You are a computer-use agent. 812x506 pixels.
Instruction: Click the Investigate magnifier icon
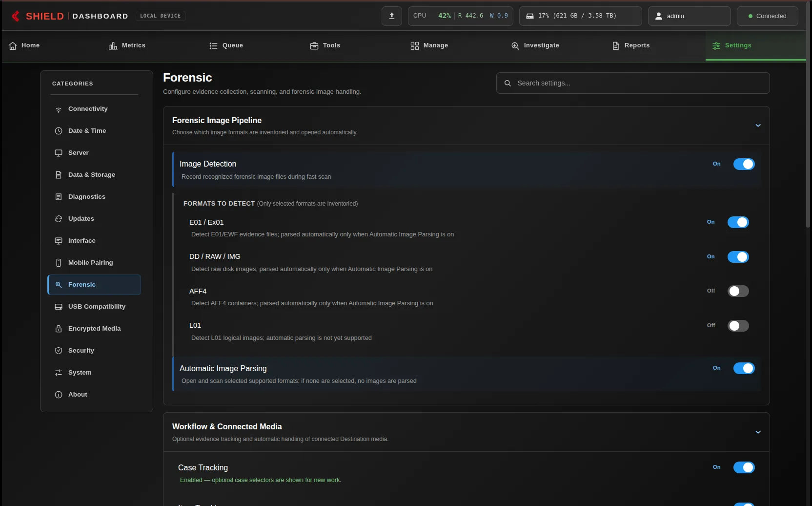pos(515,46)
